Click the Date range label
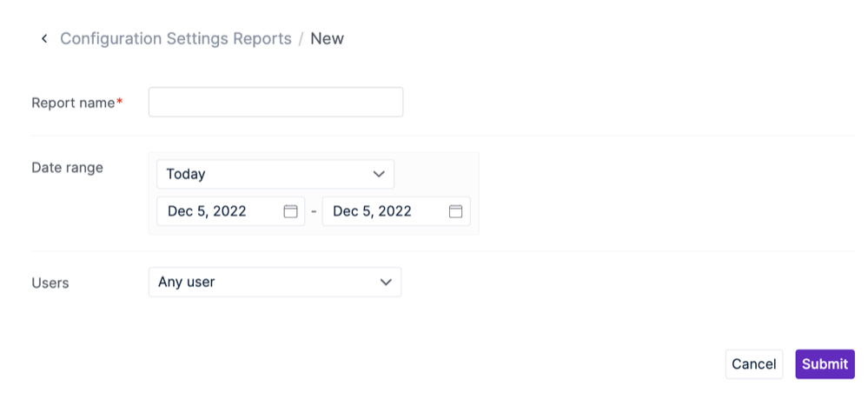The image size is (868, 393). click(x=67, y=168)
